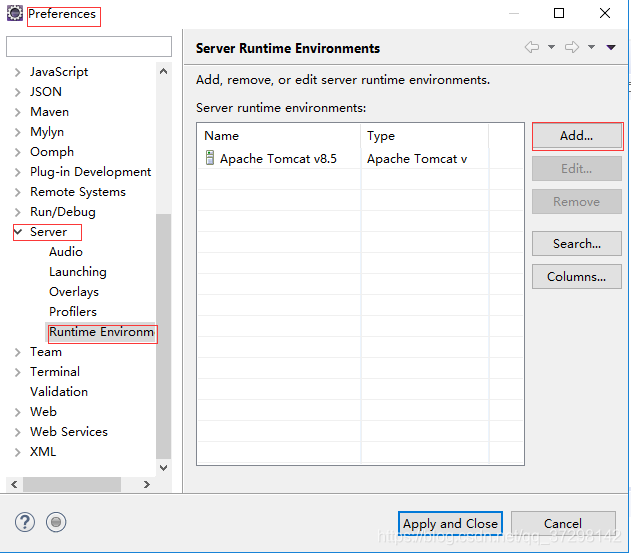
Task: Expand the Maven tree node
Action: point(17,112)
